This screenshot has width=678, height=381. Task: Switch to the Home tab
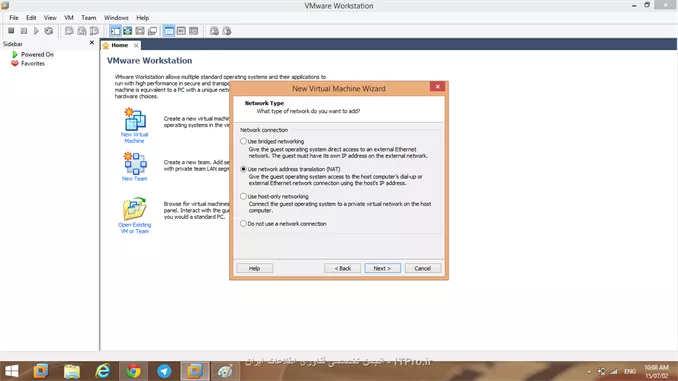click(119, 45)
